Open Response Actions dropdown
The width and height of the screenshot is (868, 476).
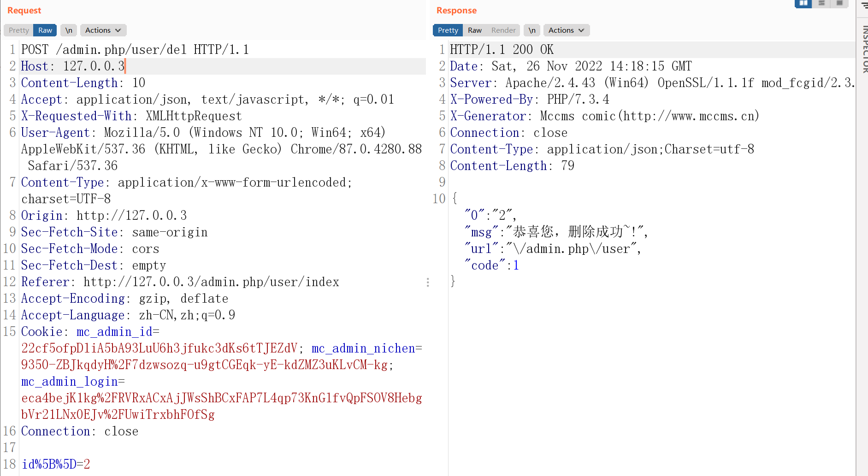click(567, 30)
